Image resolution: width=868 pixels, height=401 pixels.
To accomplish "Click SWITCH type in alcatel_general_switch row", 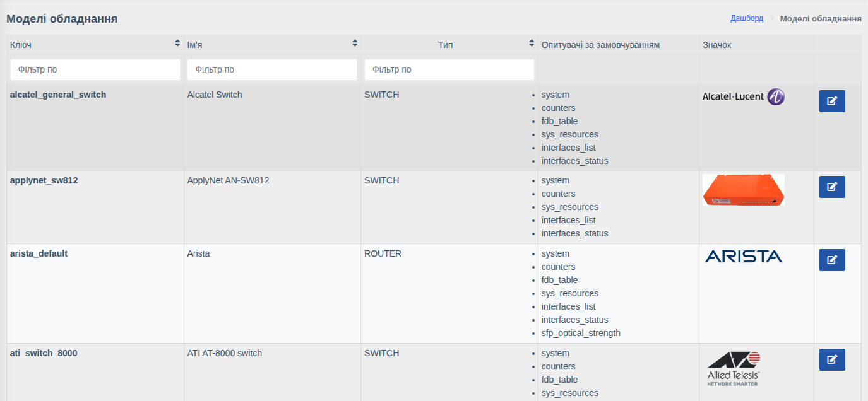I will [x=382, y=95].
